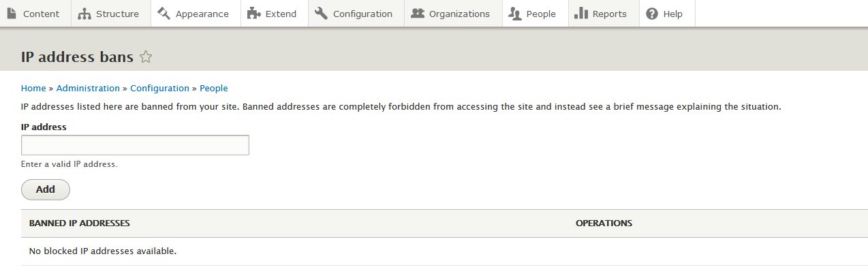Screen dimensions: 868x280
Task: Follow the People breadcrumb link
Action: click(214, 88)
